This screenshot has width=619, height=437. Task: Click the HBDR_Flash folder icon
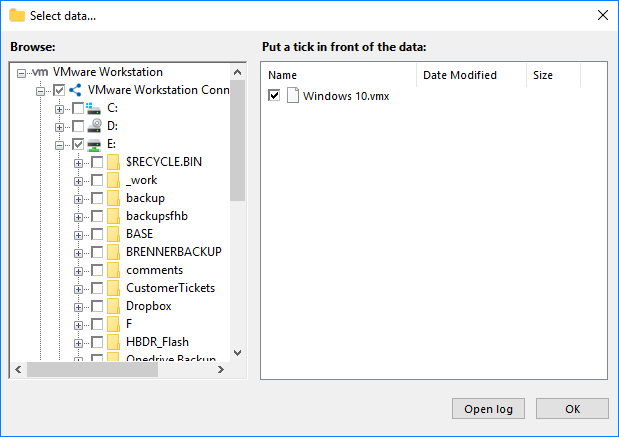(113, 342)
